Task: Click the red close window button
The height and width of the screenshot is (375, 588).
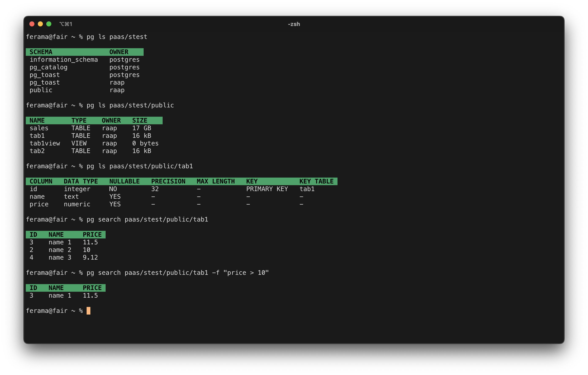Action: (32, 24)
